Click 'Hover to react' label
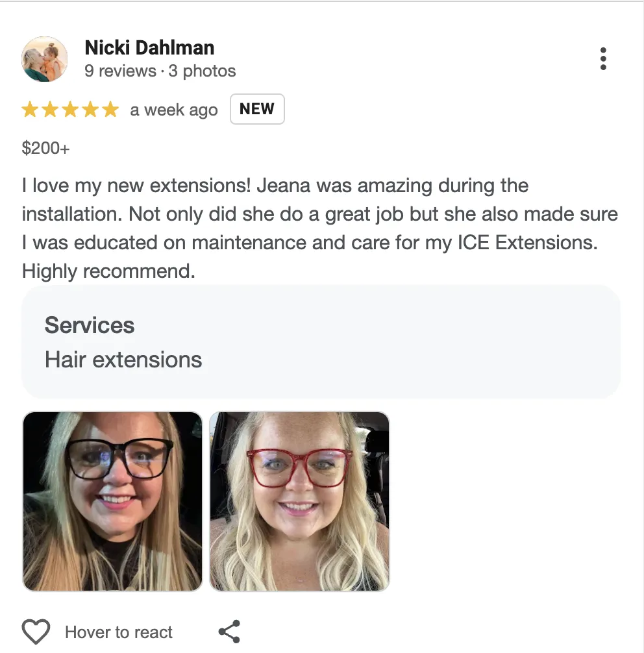The width and height of the screenshot is (644, 653). pyautogui.click(x=119, y=632)
